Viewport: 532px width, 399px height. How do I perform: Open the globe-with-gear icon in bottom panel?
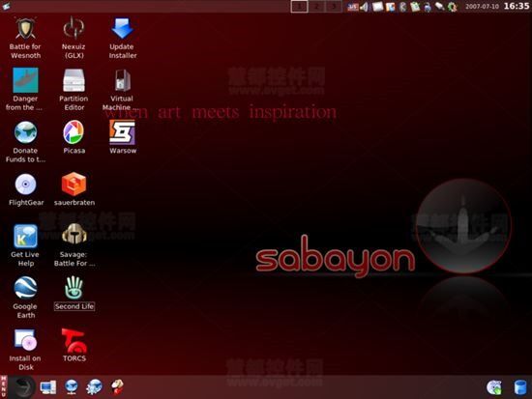(94, 387)
